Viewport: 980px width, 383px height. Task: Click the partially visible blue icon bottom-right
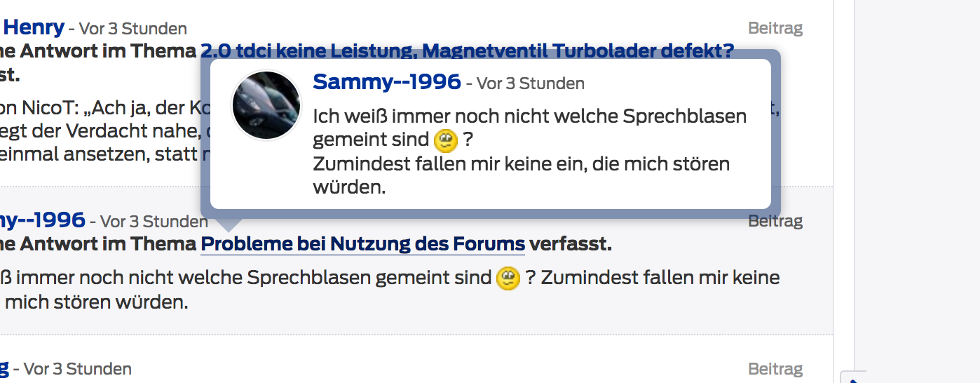click(x=853, y=378)
